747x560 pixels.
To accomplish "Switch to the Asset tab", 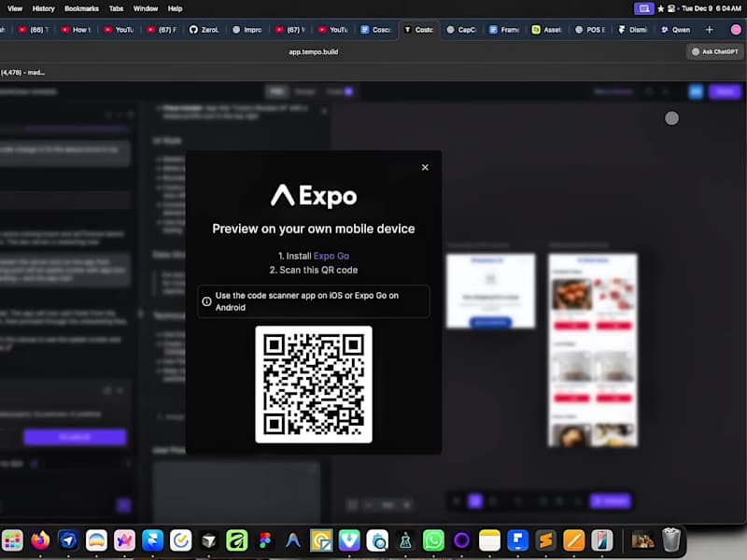I will [547, 30].
